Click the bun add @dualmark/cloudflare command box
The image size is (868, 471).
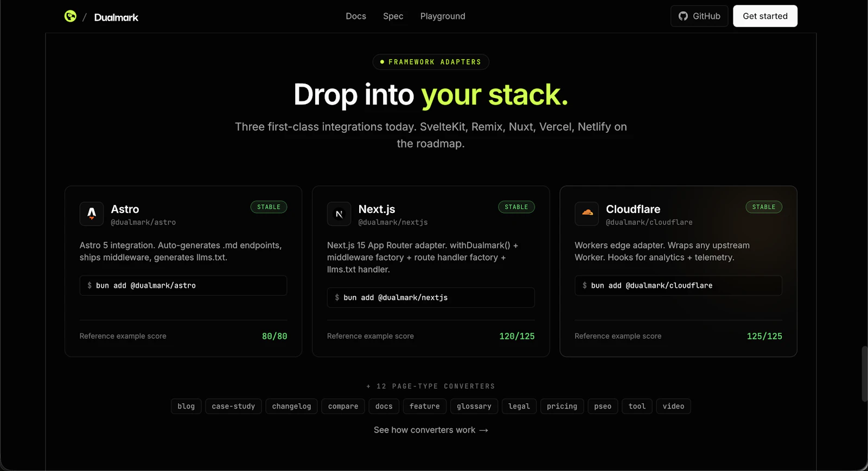pos(678,286)
